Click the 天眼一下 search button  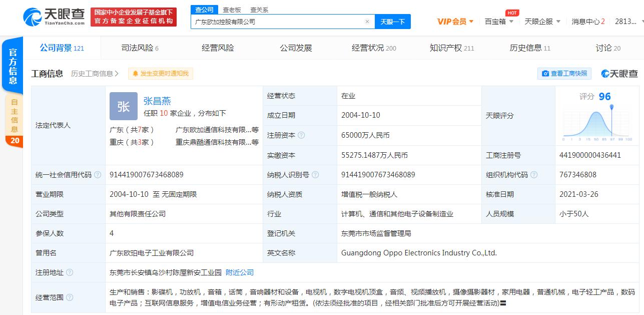[393, 22]
